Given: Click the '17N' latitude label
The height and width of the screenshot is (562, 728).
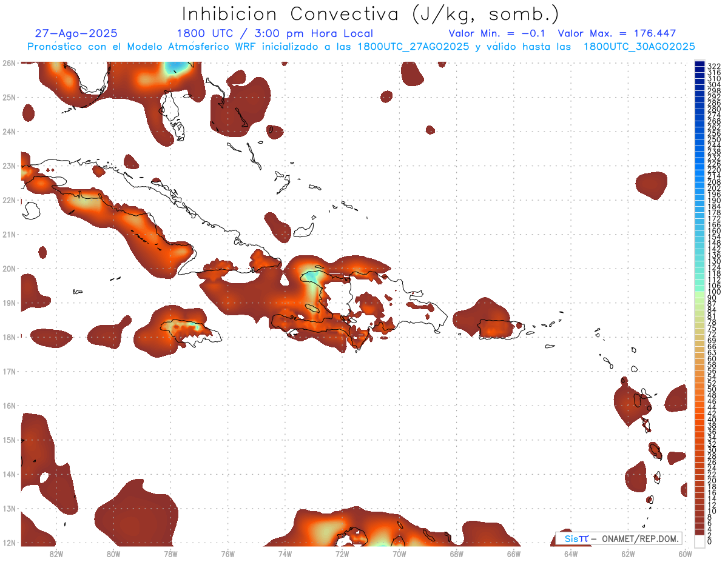Looking at the screenshot, I should [8, 371].
